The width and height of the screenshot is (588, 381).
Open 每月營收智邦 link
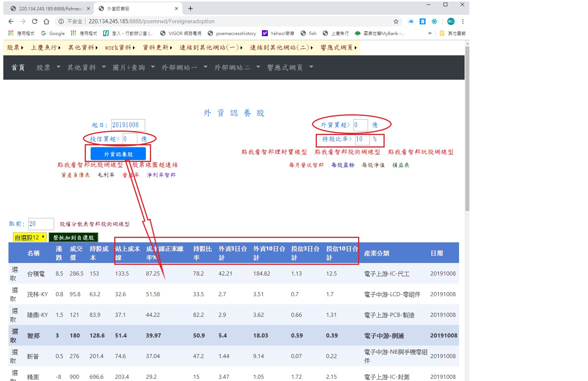point(306,165)
